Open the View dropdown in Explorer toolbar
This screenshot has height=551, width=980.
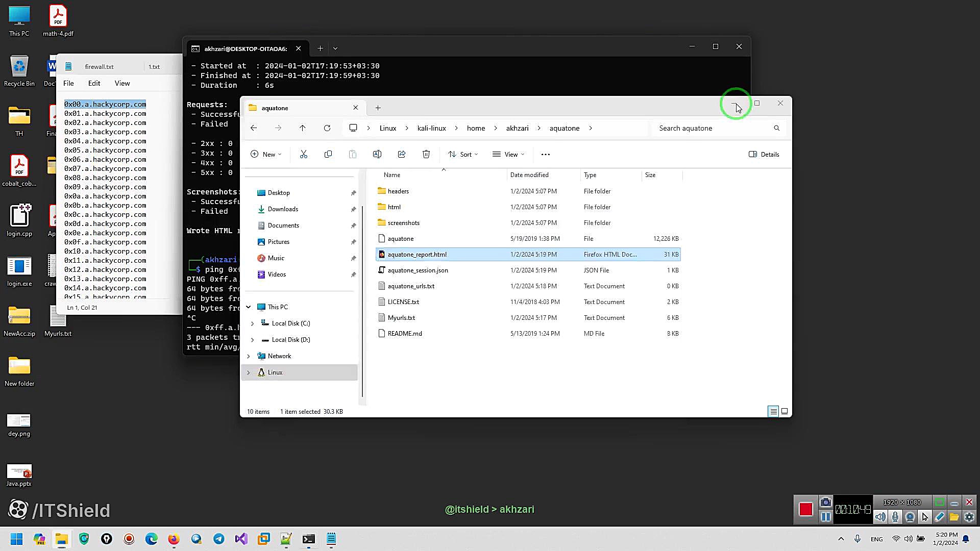click(x=508, y=154)
